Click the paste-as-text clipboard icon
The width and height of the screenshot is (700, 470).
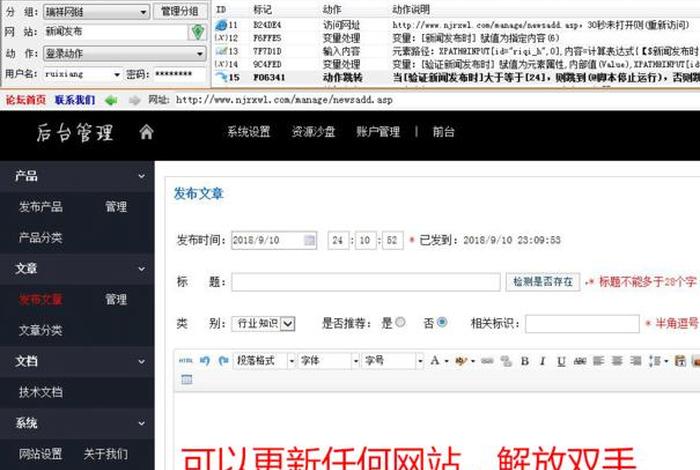[680, 361]
